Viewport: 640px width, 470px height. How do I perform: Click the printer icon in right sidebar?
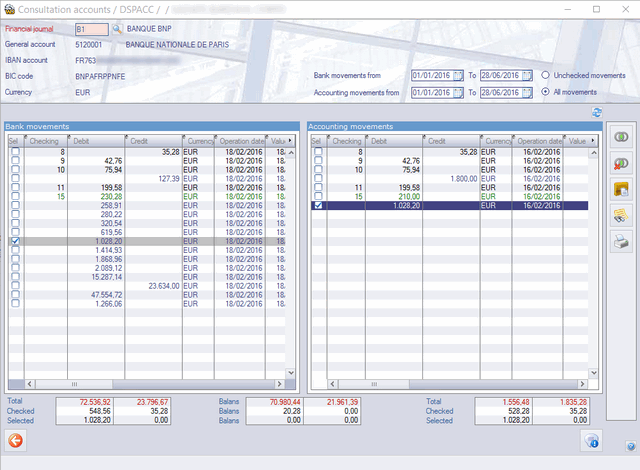click(620, 240)
